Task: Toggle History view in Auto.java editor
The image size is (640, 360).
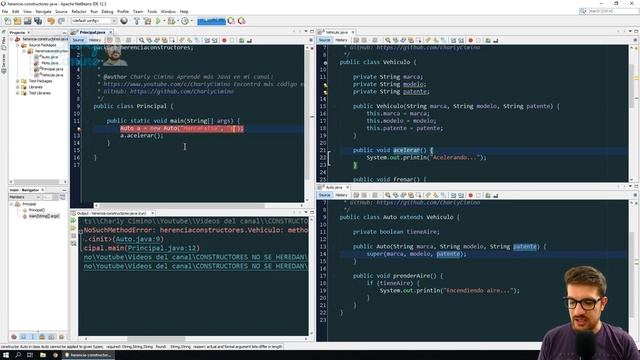Action: tap(341, 195)
